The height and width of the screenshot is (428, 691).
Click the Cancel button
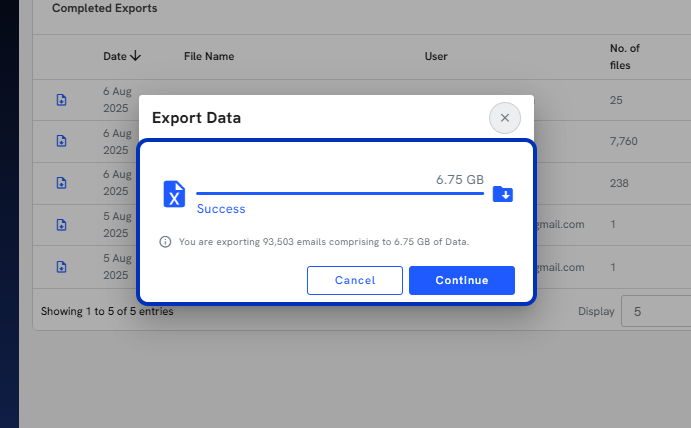(x=355, y=280)
